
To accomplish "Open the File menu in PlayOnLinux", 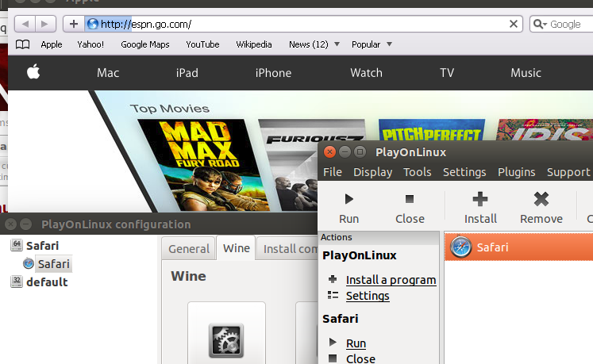I will tap(333, 172).
